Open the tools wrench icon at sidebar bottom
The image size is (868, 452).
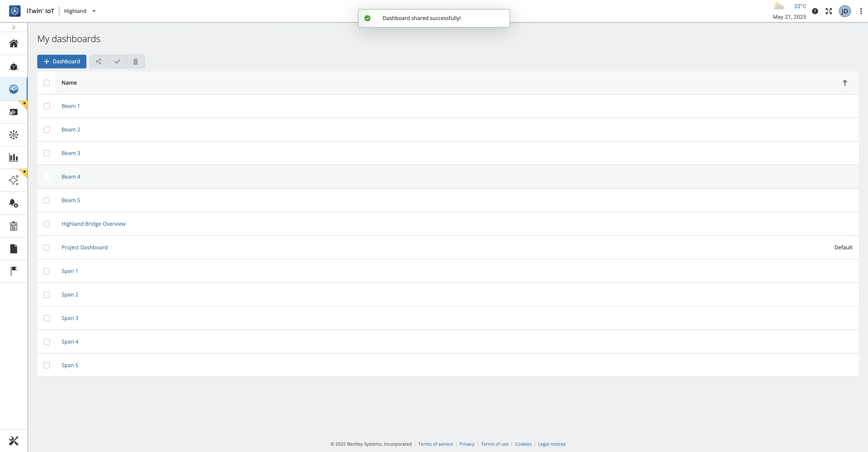[x=13, y=441]
